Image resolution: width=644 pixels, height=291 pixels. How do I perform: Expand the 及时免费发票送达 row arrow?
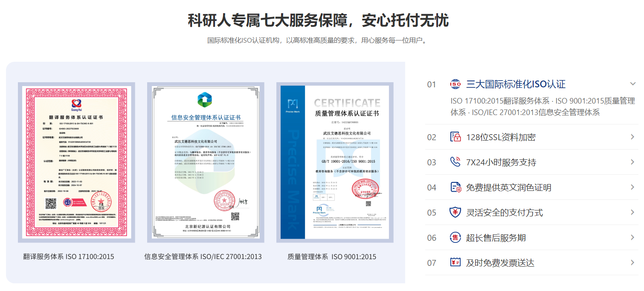tap(633, 262)
